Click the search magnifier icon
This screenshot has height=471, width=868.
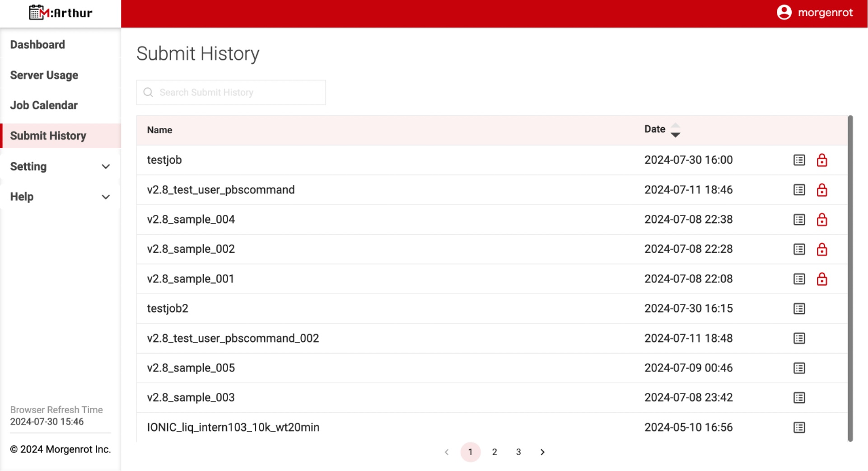148,93
